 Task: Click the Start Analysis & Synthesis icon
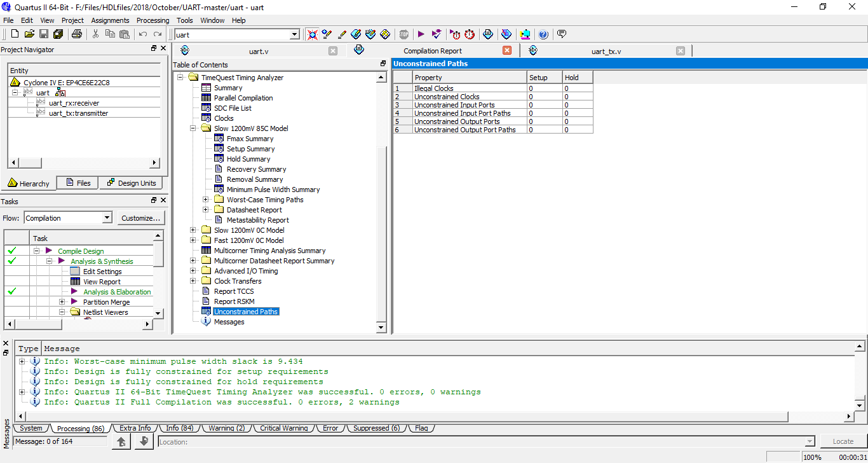click(437, 34)
